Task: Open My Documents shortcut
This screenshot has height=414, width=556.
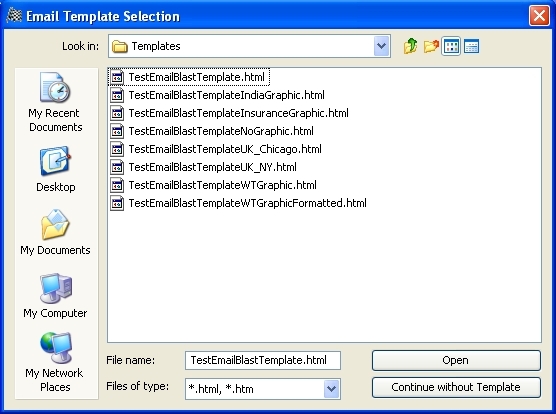Action: point(56,232)
